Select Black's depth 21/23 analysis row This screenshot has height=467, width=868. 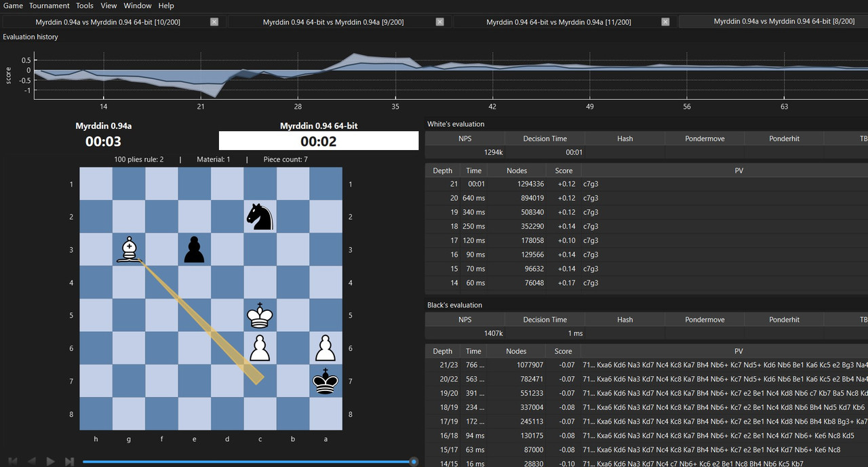coord(646,365)
